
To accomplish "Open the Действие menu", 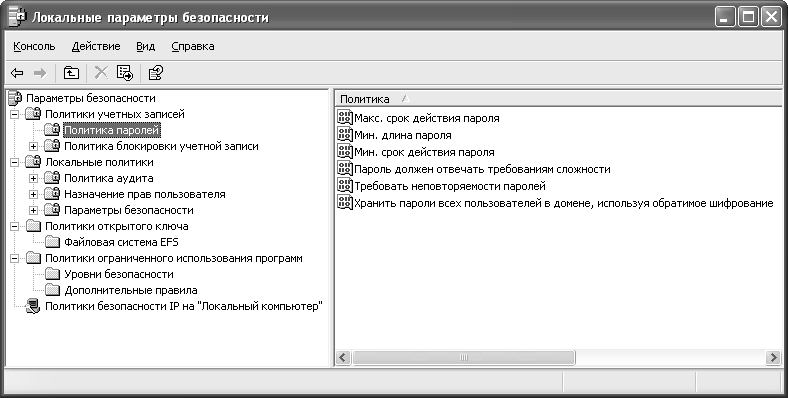I will pyautogui.click(x=96, y=46).
